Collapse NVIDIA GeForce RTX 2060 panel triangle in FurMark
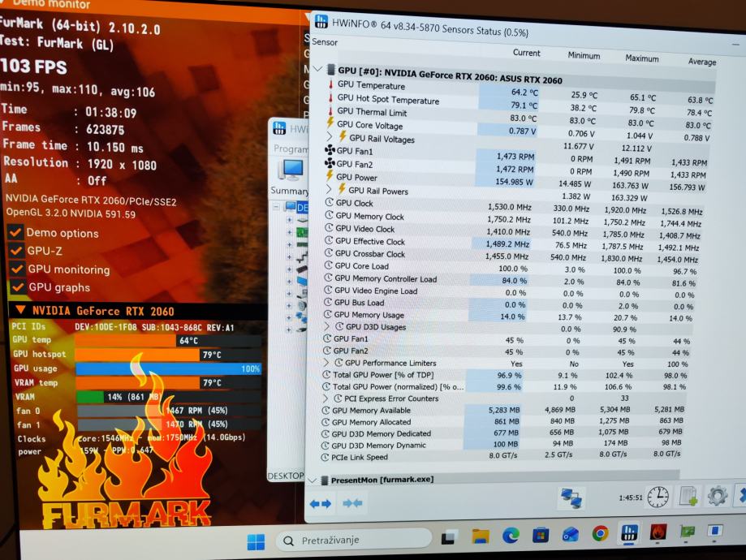Viewport: 746px width, 560px height. tap(20, 310)
